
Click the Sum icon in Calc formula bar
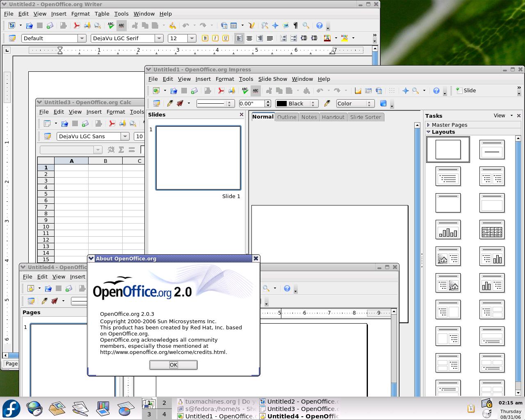pyautogui.click(x=121, y=150)
